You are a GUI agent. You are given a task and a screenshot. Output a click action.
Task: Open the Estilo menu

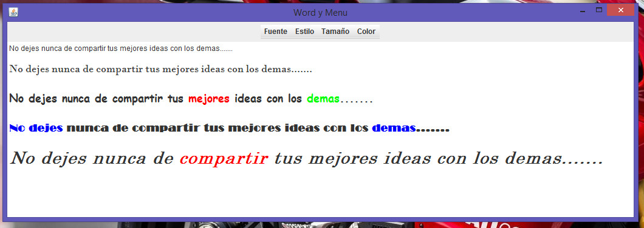coord(305,32)
